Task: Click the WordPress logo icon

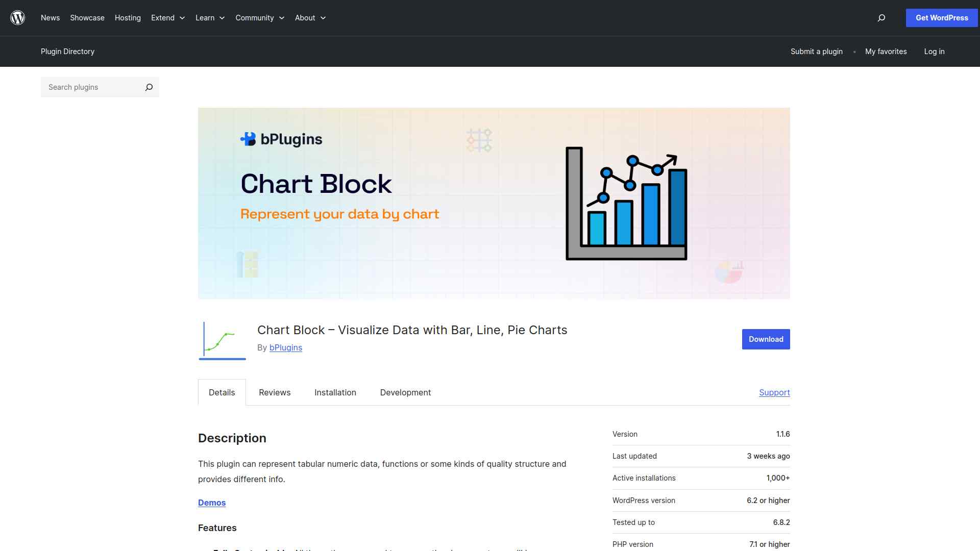Action: [x=18, y=18]
